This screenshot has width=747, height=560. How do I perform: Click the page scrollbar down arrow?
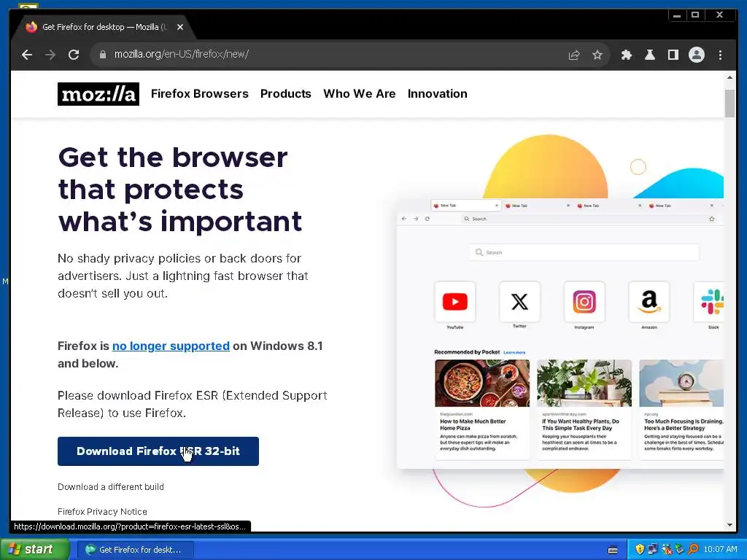coord(729,525)
